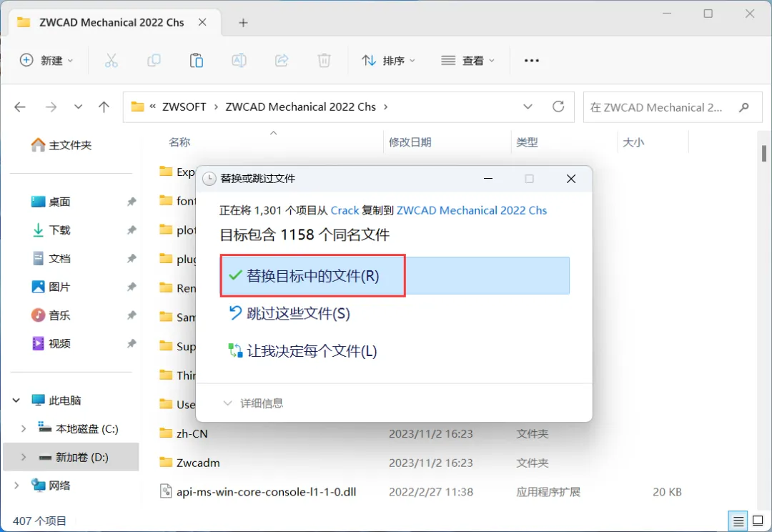The height and width of the screenshot is (532, 772).
Task: Click the Copy icon in toolbar
Action: pyautogui.click(x=154, y=61)
